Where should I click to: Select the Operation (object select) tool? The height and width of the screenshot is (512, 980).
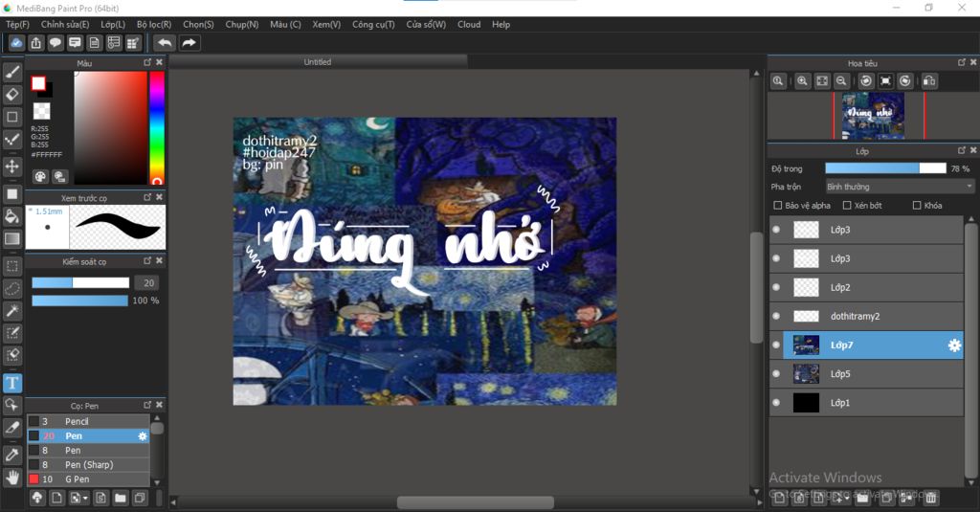[11, 405]
